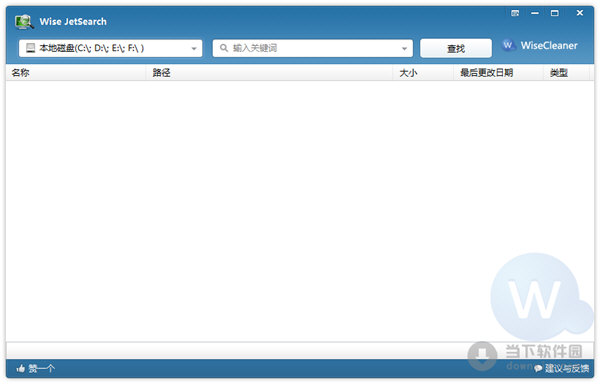This screenshot has height=384, width=600.
Task: Close the Wise JetSearch window
Action: pyautogui.click(x=580, y=13)
